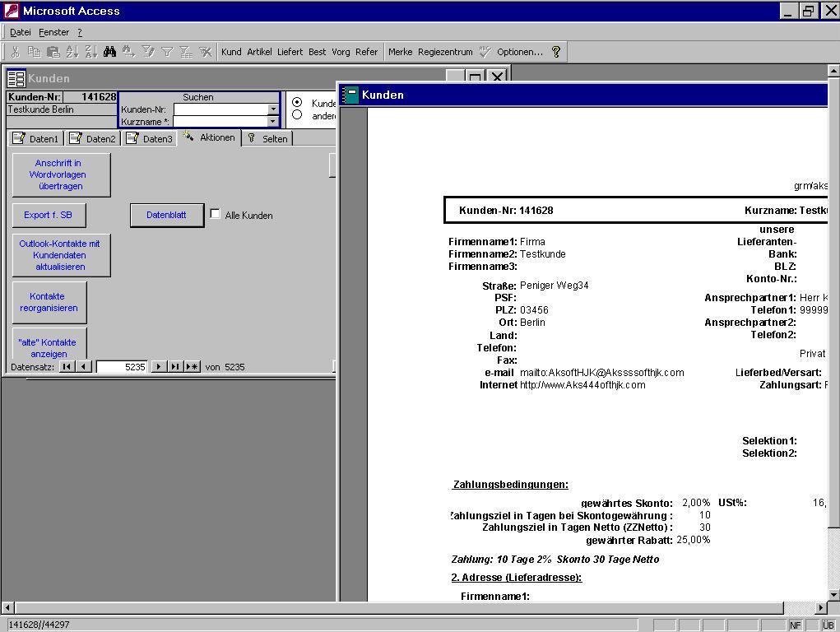The image size is (840, 632).
Task: Select the Kunde radio button
Action: click(297, 103)
